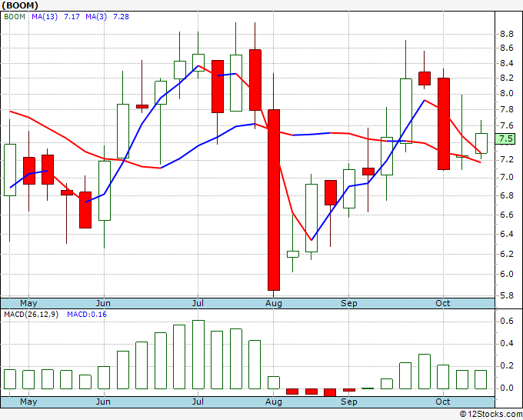This screenshot has width=523, height=420.
Task: Click the MA(3) legend label
Action: (96, 17)
